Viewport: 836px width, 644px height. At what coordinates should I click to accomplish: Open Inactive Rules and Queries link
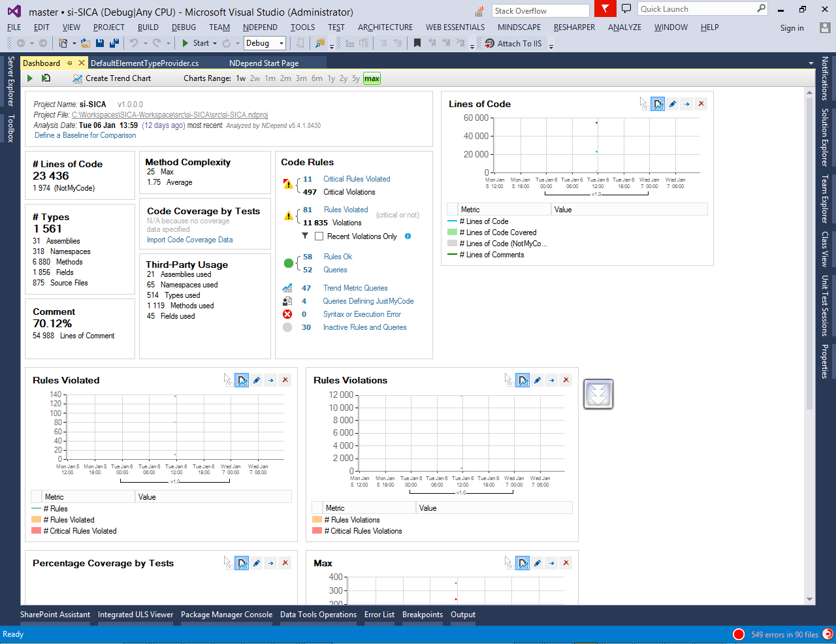(x=364, y=327)
